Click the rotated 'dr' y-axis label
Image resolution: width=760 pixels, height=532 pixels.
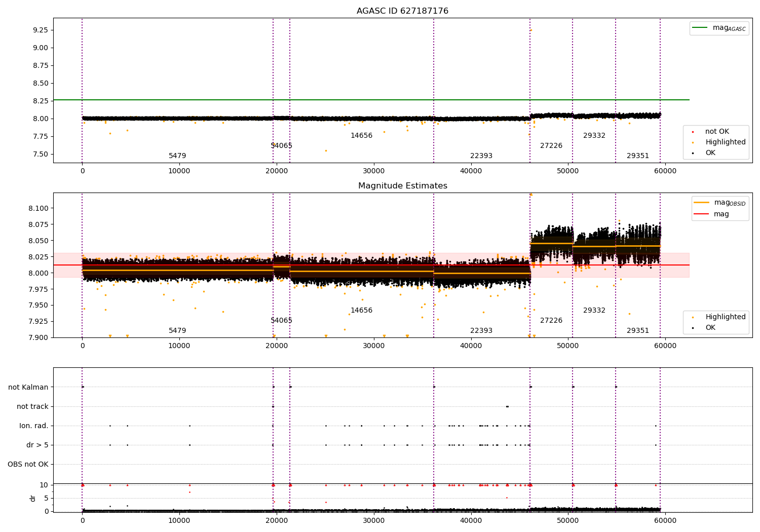coord(33,498)
